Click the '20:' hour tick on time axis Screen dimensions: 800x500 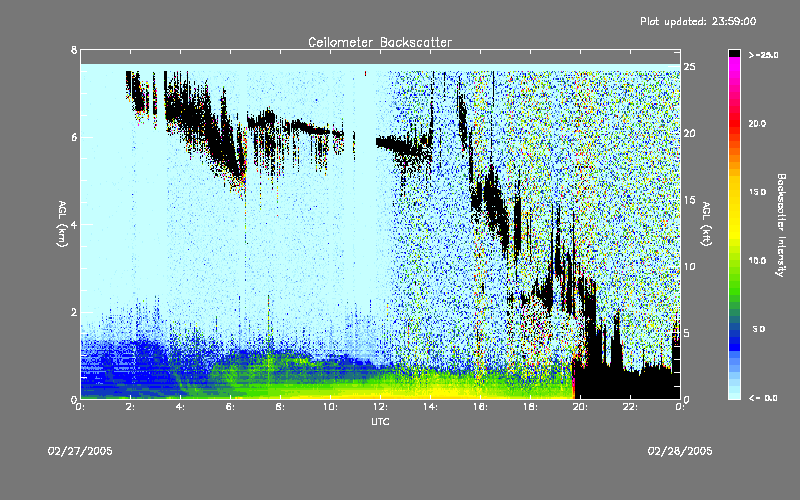point(580,407)
